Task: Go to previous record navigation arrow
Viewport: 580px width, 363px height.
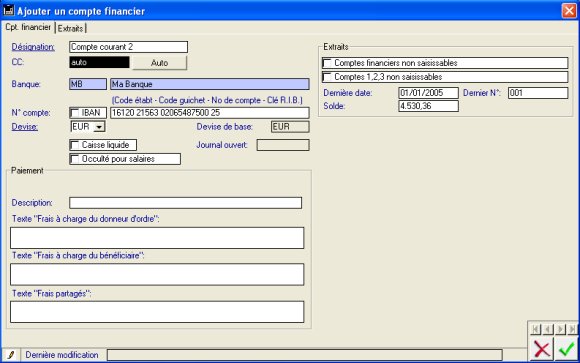Action: point(548,329)
